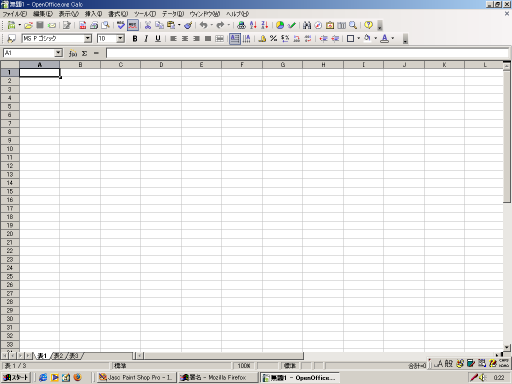Click the Save document icon
The width and height of the screenshot is (512, 384).
click(x=40, y=25)
